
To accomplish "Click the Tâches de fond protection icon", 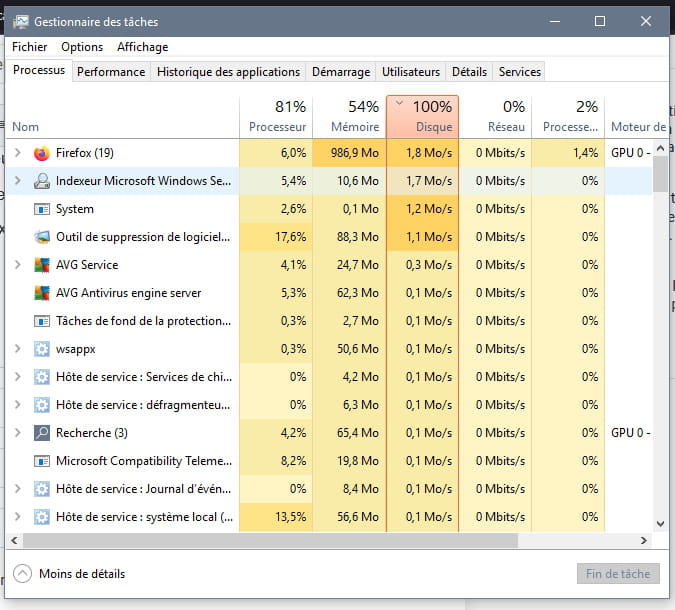I will [42, 321].
